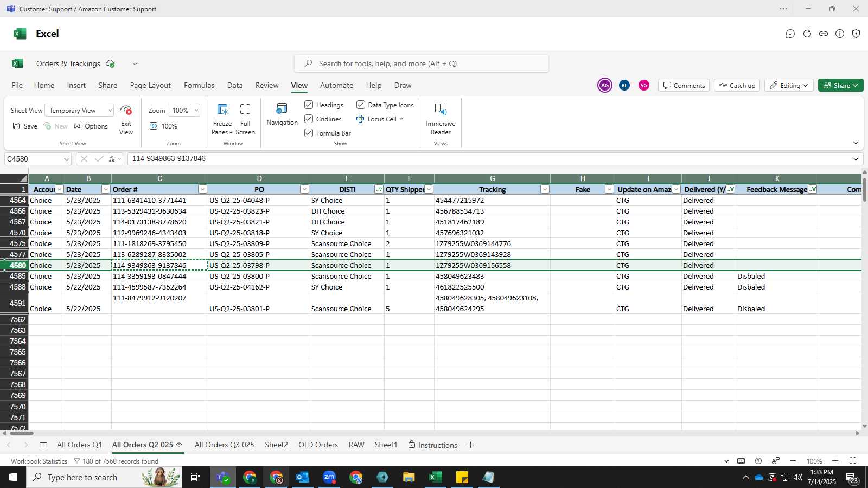The width and height of the screenshot is (868, 488).
Task: Expand the Name Box dropdown
Action: click(x=67, y=159)
